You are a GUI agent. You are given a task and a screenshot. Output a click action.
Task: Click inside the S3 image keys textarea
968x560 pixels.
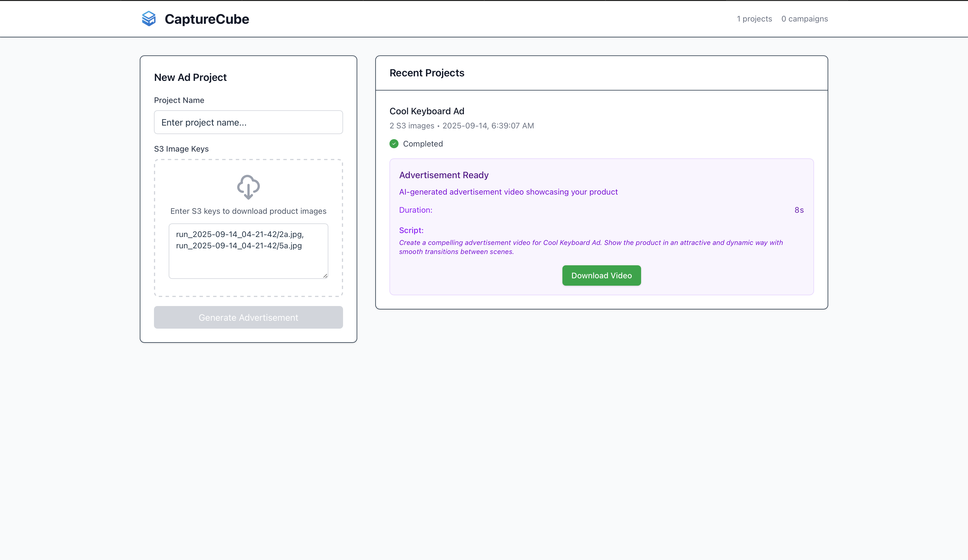[x=248, y=251]
